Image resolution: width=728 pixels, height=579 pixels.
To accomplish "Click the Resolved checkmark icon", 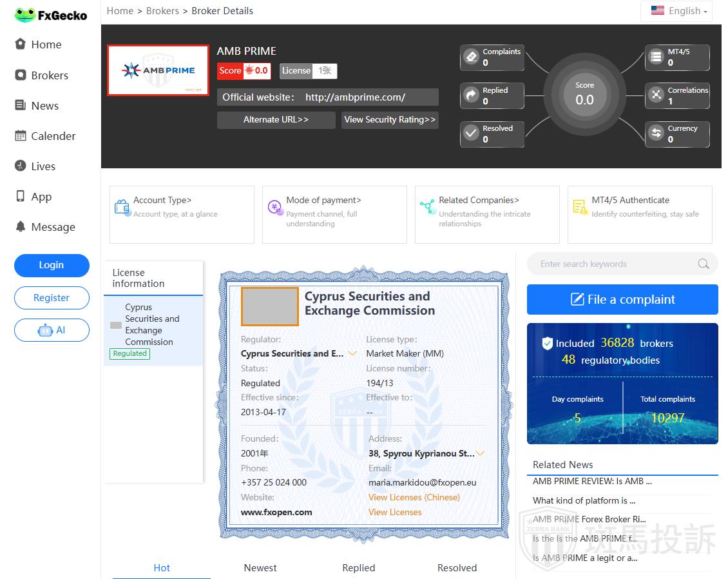I will point(471,133).
